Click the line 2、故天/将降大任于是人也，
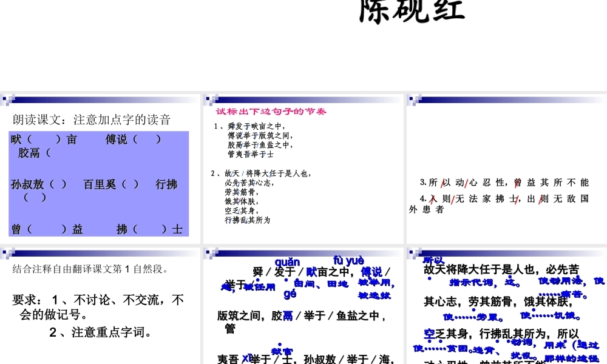Viewport: 607px width, 364px height. tap(261, 174)
